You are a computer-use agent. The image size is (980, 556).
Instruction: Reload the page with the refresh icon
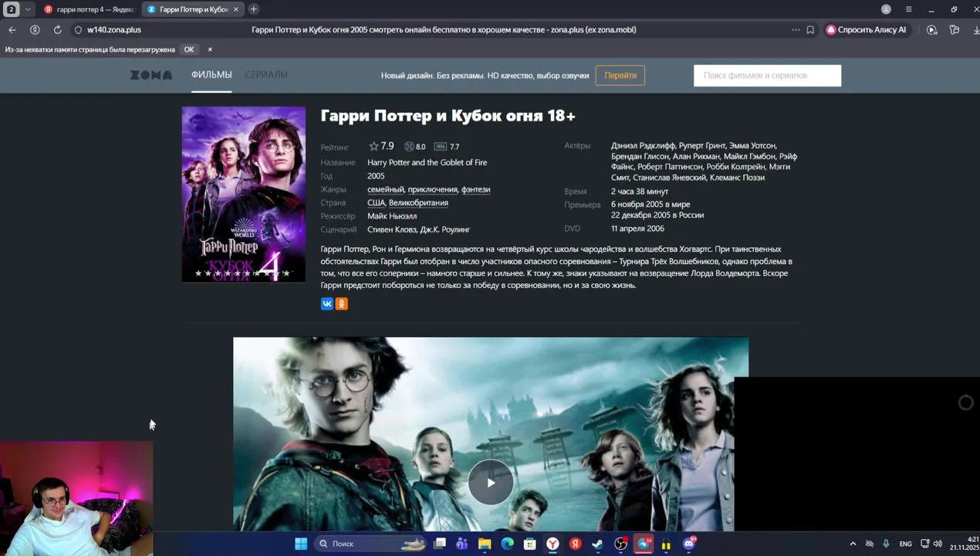[x=57, y=30]
